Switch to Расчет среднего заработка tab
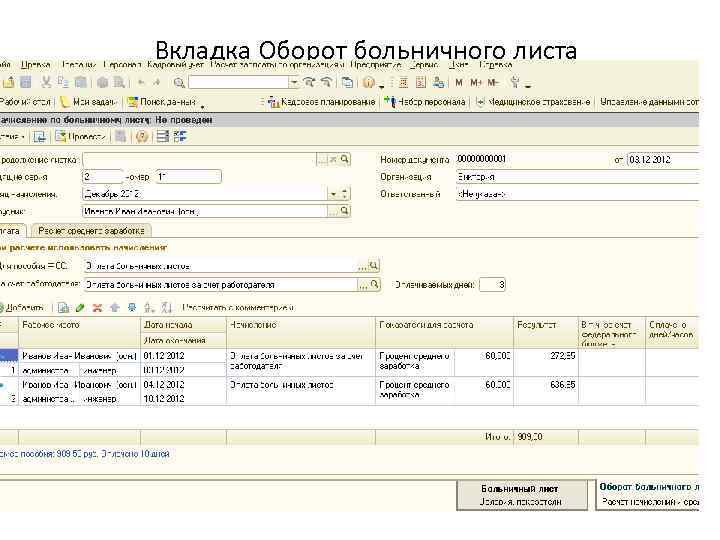 point(91,231)
